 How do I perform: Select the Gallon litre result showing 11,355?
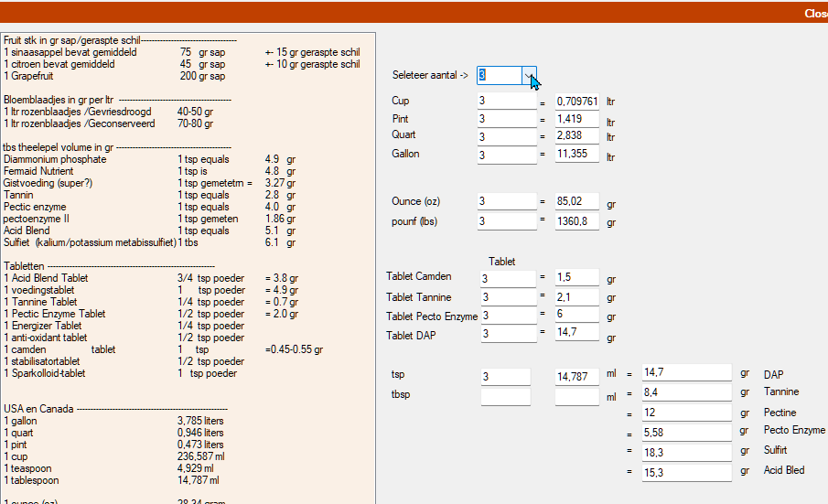coord(576,155)
